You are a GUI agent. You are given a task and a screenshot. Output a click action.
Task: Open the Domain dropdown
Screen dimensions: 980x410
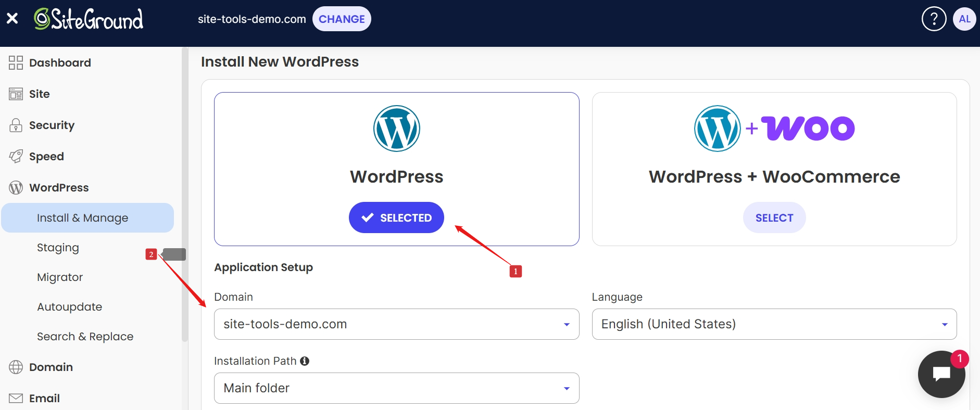tap(397, 324)
